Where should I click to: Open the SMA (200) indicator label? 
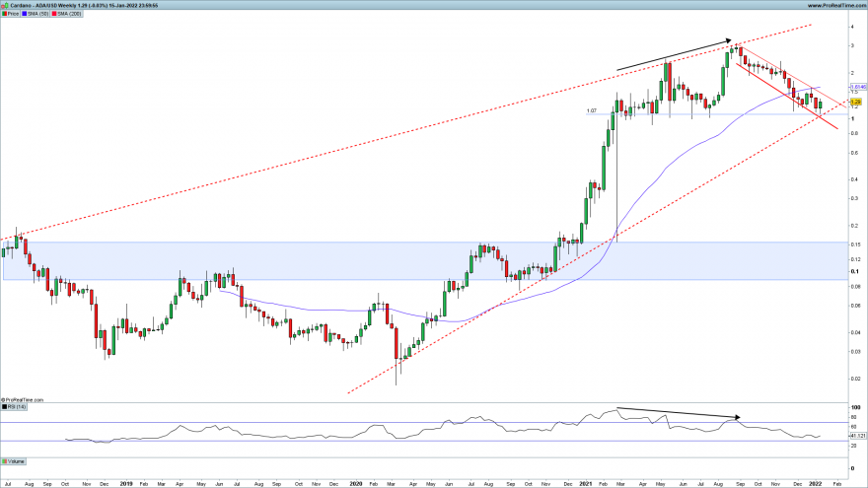coord(67,13)
